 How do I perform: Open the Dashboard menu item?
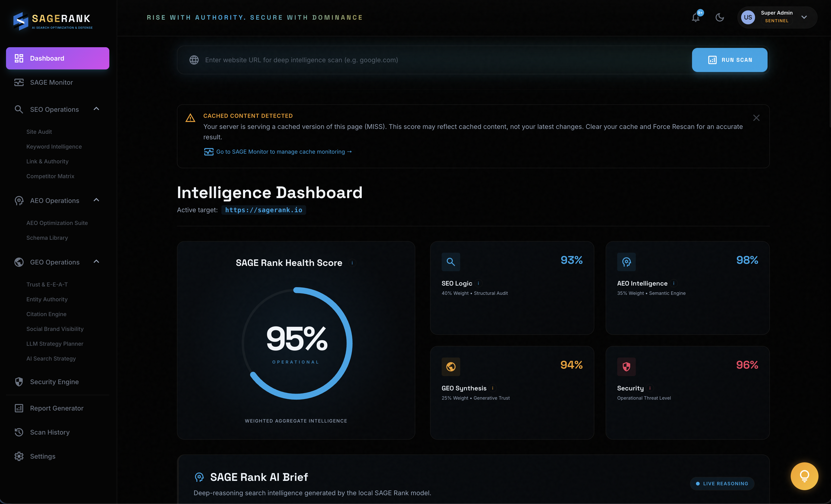click(58, 58)
